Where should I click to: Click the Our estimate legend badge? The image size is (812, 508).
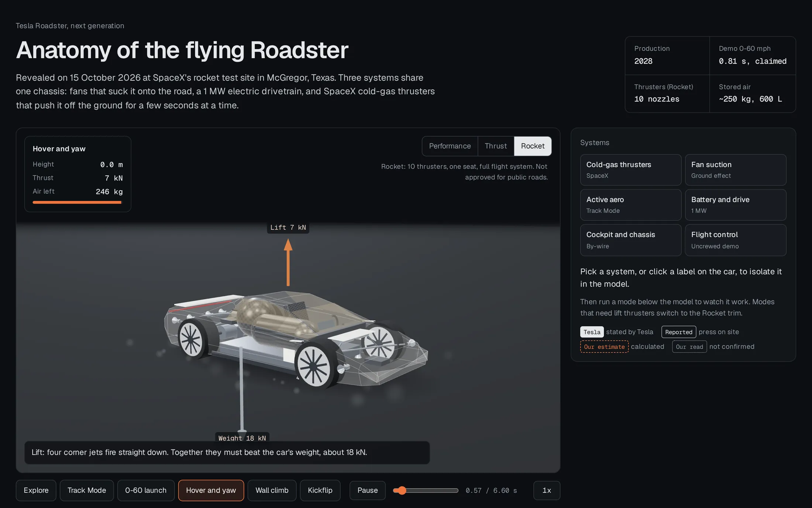pos(604,347)
